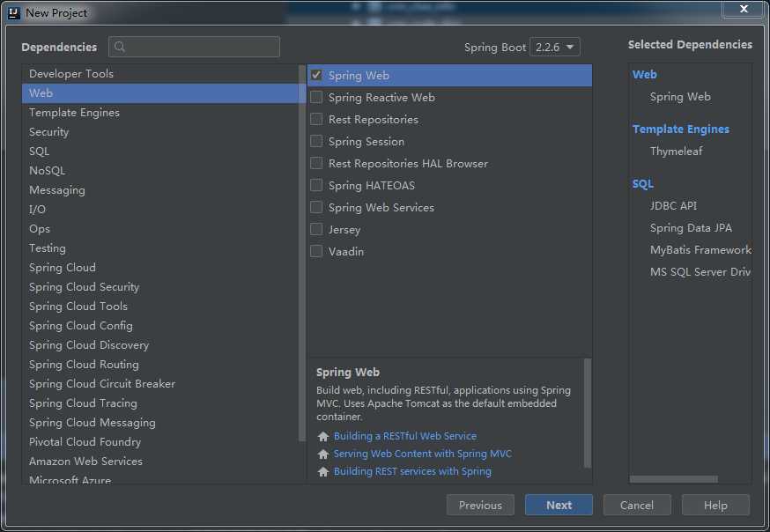Viewport: 770px width, 532px height.
Task: Enable the Jersey checkbox
Action: coord(316,229)
